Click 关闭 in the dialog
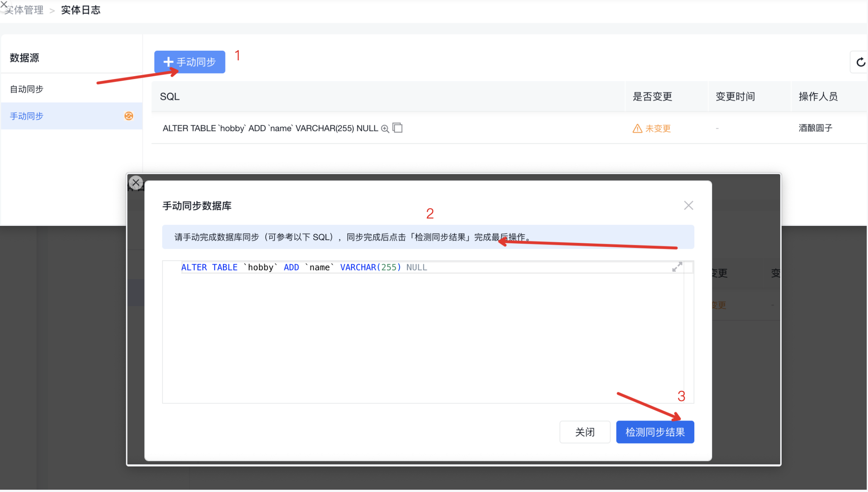 (x=585, y=432)
